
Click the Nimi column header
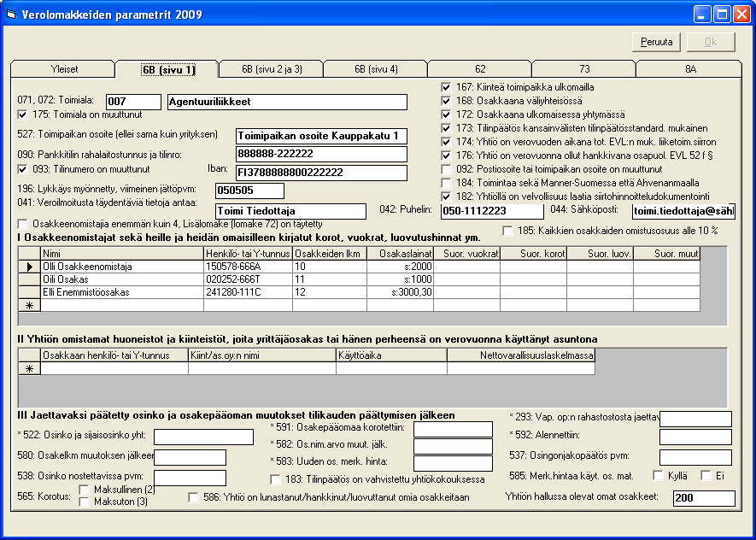122,254
